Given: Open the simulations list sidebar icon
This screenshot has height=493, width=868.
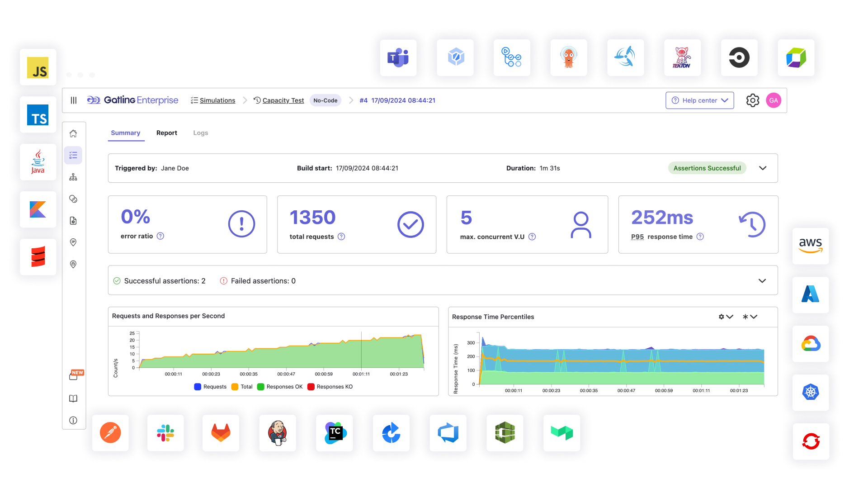Looking at the screenshot, I should pos(73,155).
